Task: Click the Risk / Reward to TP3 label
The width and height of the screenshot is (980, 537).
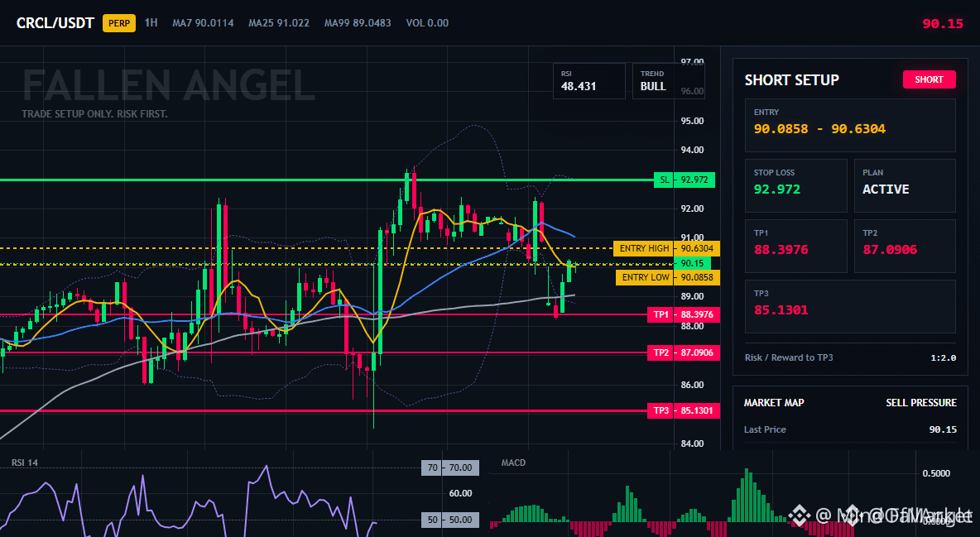Action: [x=789, y=357]
